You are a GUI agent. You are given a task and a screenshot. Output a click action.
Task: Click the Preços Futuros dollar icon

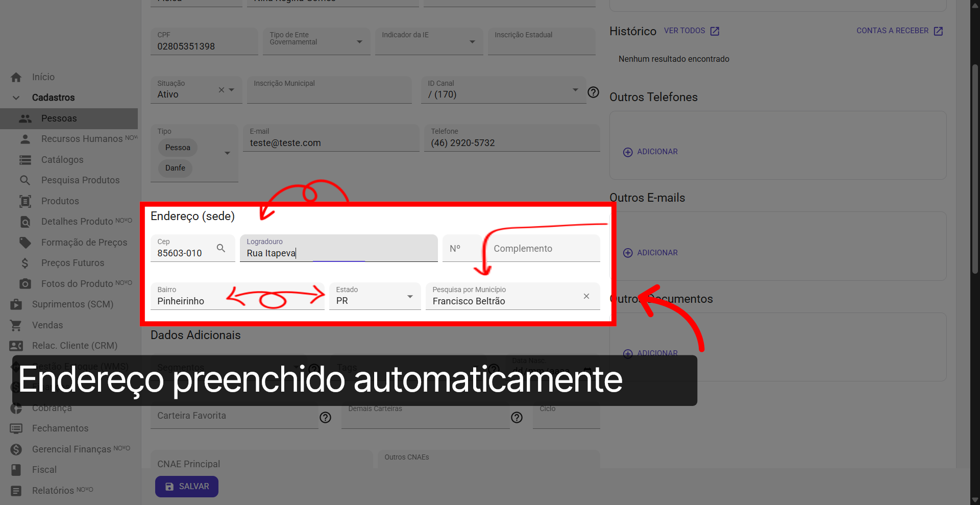[x=24, y=263]
